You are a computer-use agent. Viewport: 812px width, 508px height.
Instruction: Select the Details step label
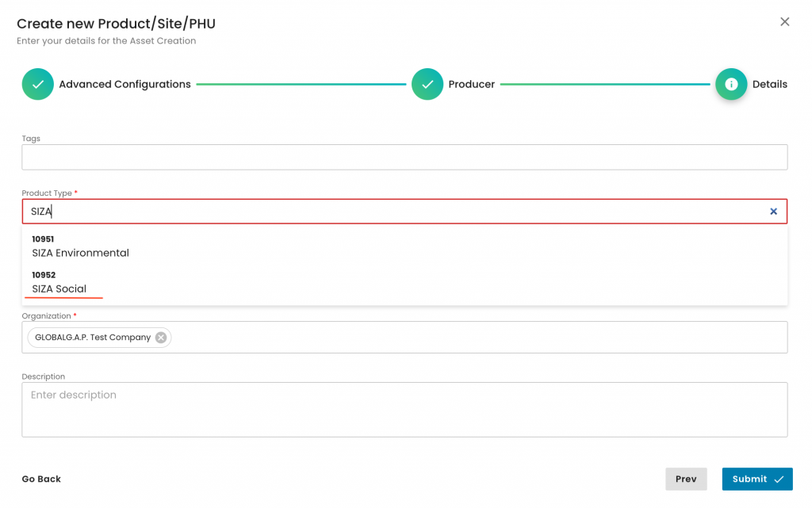[769, 84]
